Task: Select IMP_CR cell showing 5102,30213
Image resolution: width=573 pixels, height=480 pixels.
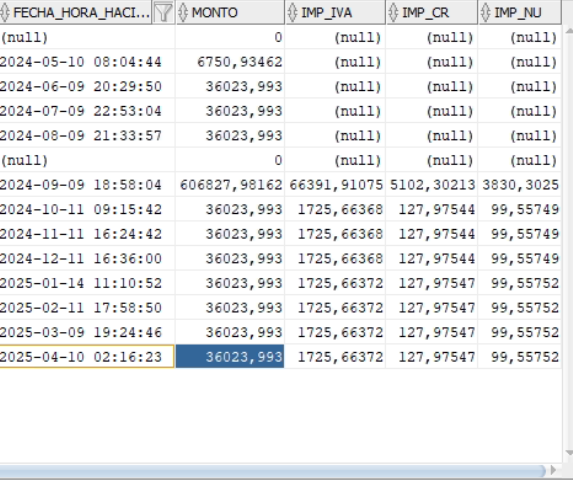Action: [x=432, y=184]
